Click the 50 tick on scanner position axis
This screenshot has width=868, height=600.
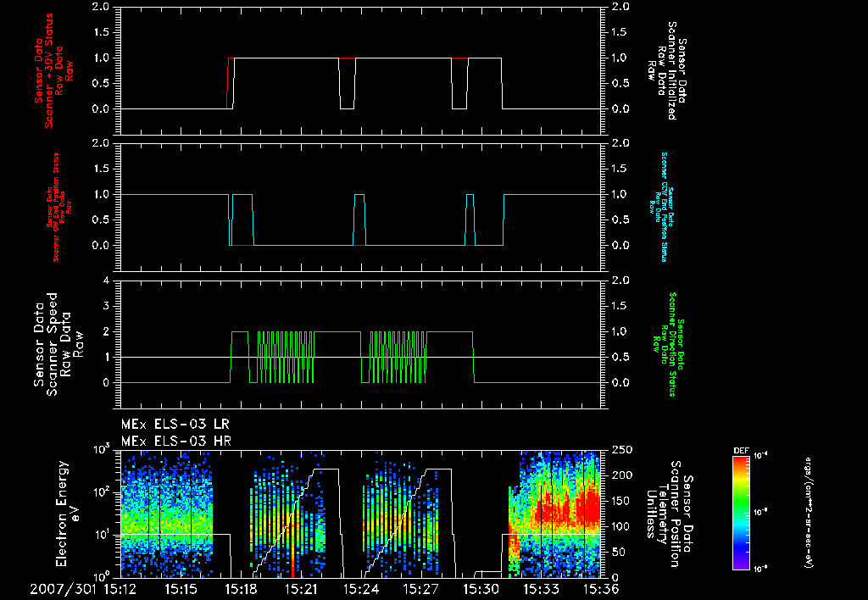tap(618, 552)
